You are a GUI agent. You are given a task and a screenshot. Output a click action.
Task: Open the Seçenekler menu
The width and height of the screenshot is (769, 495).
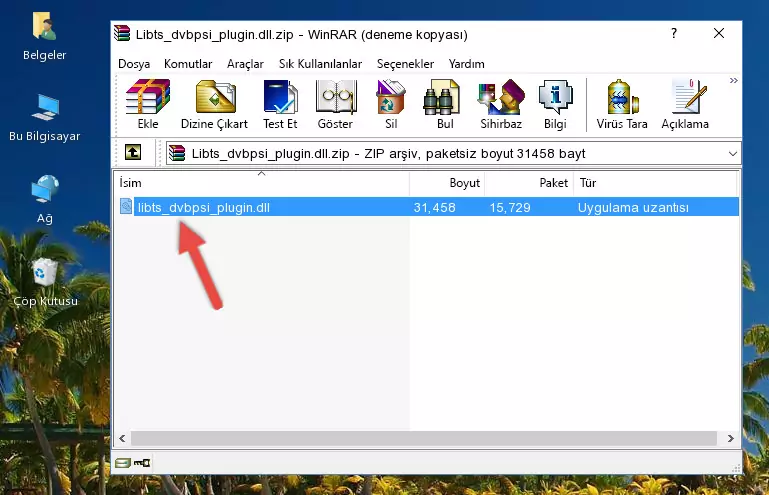(405, 64)
